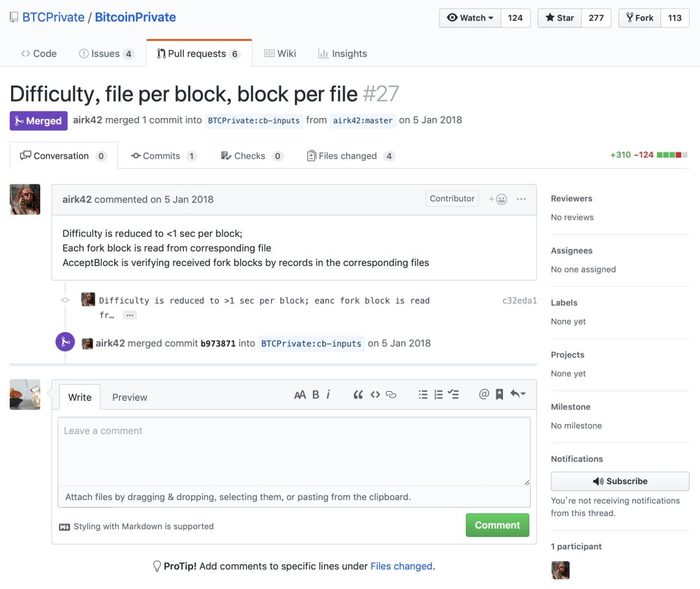700x589 pixels.
Task: Open comment options three-dot menu
Action: [x=521, y=199]
